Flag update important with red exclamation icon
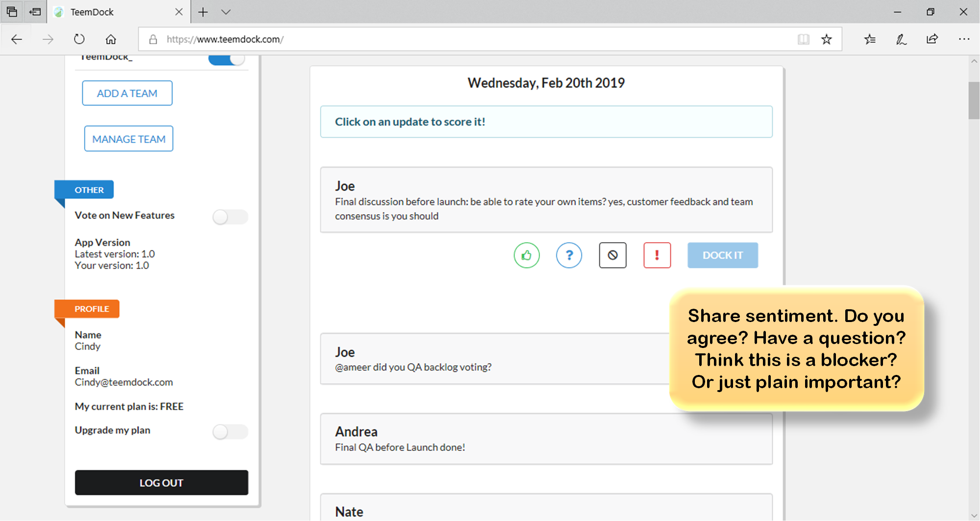This screenshot has width=980, height=521. coord(657,255)
